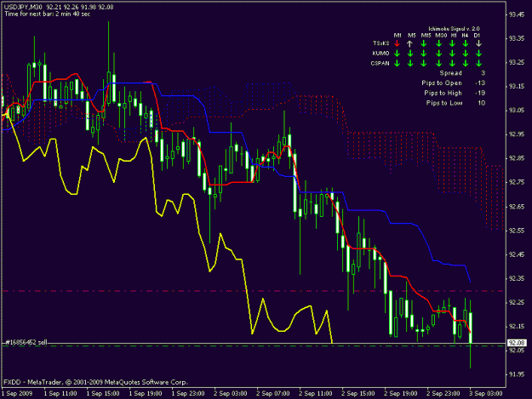The image size is (532, 399).
Task: Click the 'M1' column header
Action: (398, 35)
